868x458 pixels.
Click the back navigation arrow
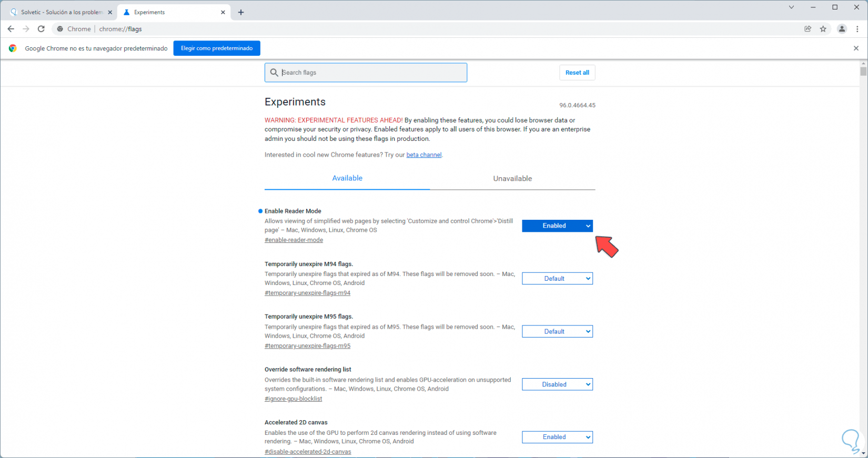(x=11, y=29)
